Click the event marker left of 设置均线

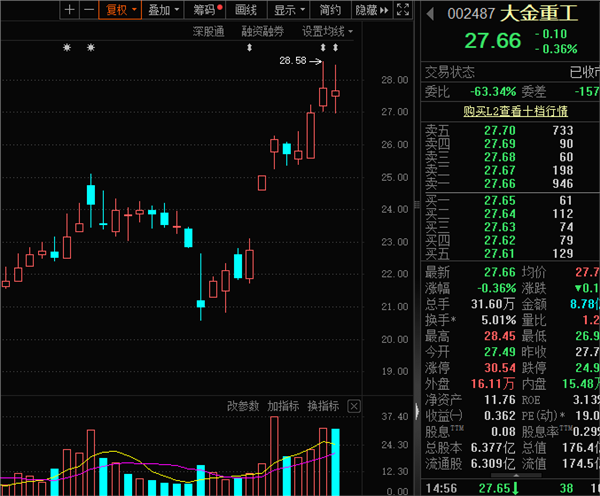(249, 47)
